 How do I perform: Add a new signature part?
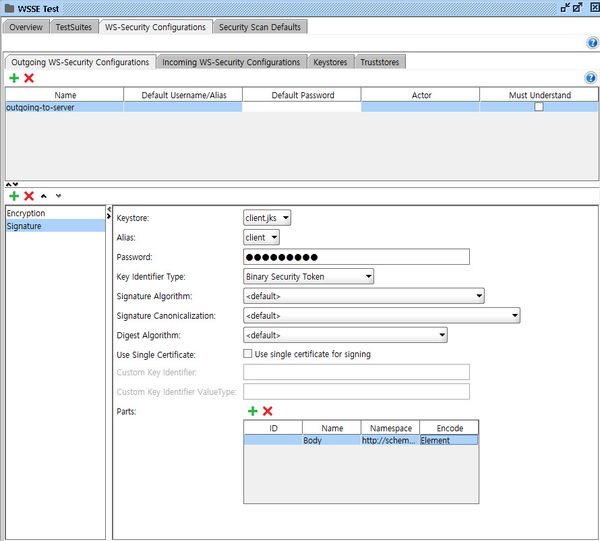(252, 411)
